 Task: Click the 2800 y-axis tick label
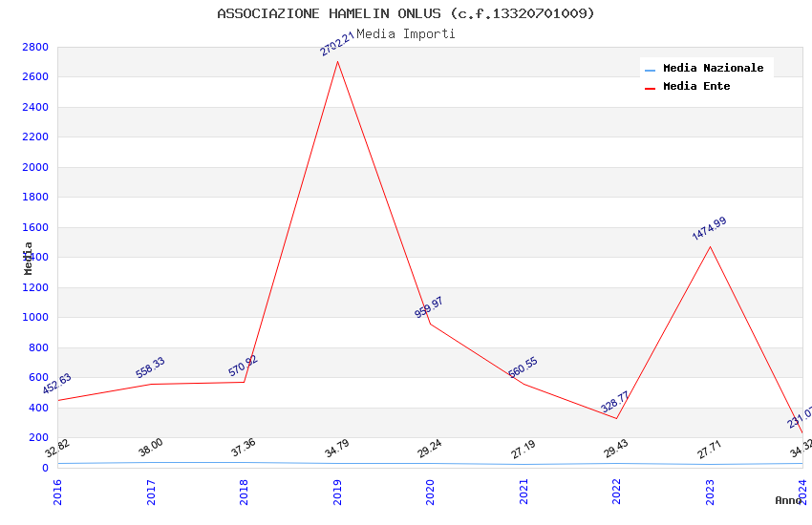click(x=35, y=47)
